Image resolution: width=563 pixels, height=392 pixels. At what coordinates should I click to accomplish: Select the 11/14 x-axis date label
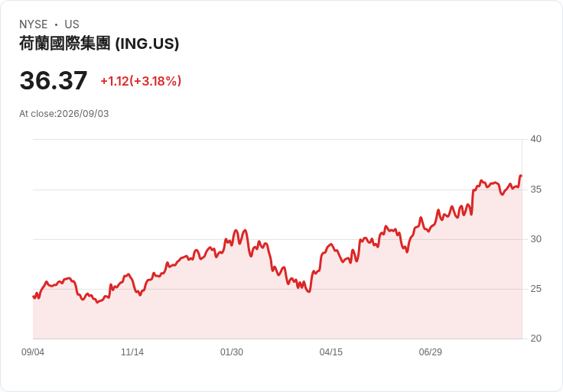132,352
